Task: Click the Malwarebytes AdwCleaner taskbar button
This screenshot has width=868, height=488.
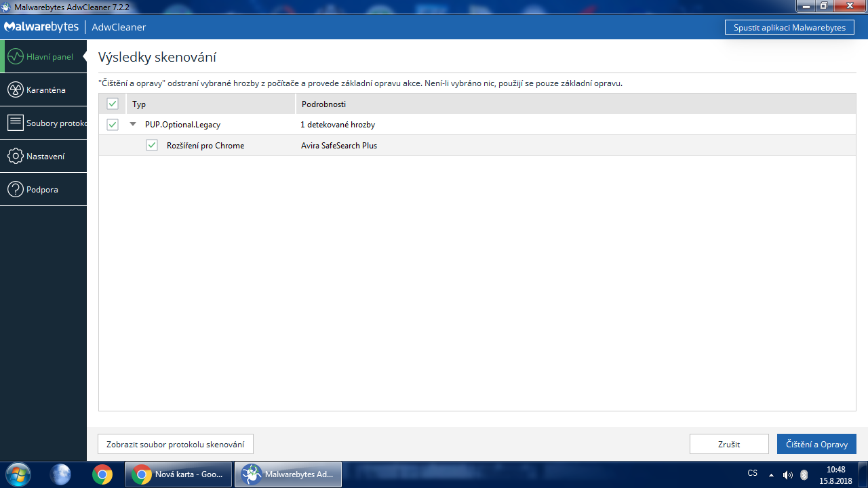Action: point(288,474)
